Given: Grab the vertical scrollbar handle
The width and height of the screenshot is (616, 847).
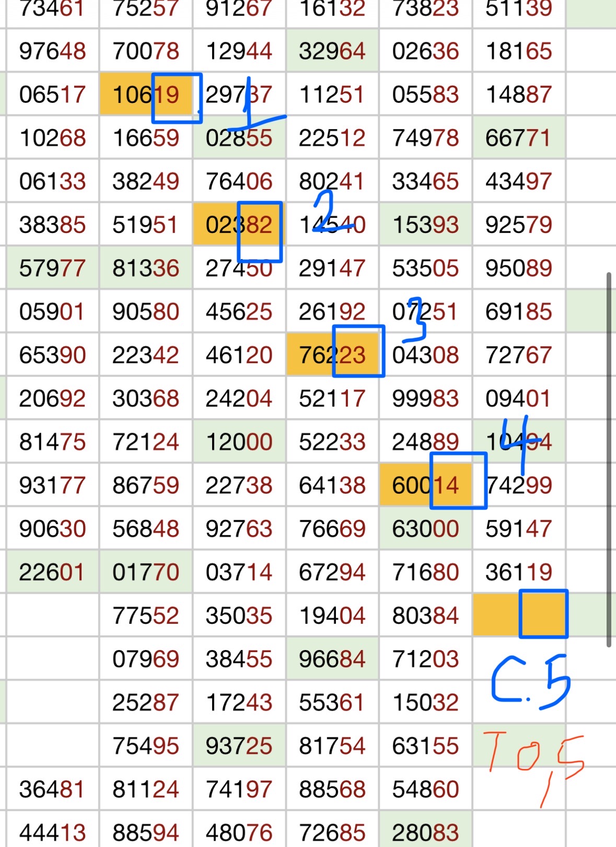Looking at the screenshot, I should pyautogui.click(x=609, y=460).
